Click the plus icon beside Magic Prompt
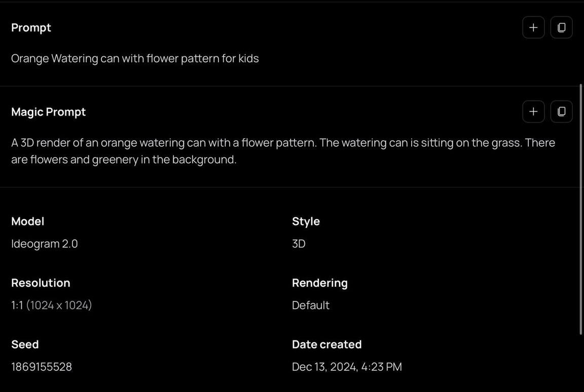 tap(533, 111)
